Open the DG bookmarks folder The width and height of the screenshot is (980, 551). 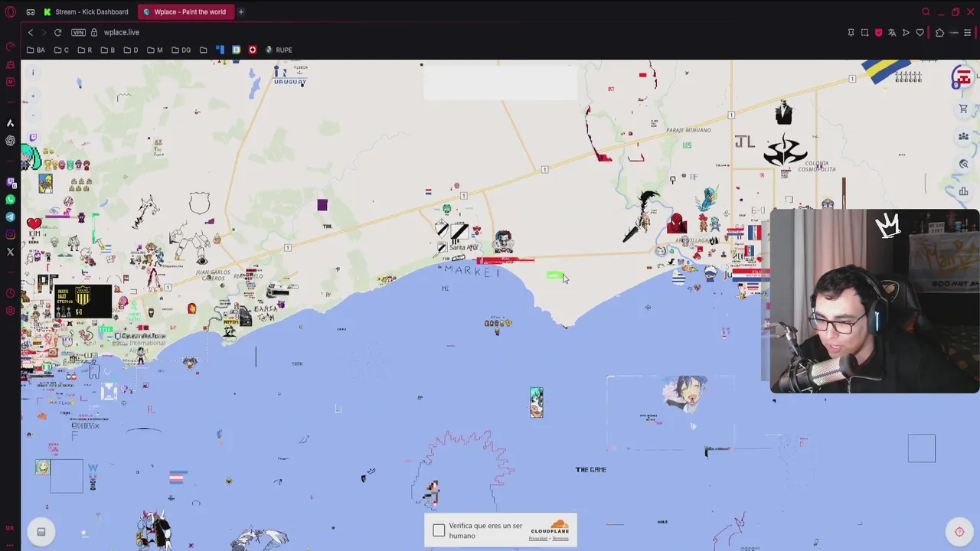click(181, 50)
